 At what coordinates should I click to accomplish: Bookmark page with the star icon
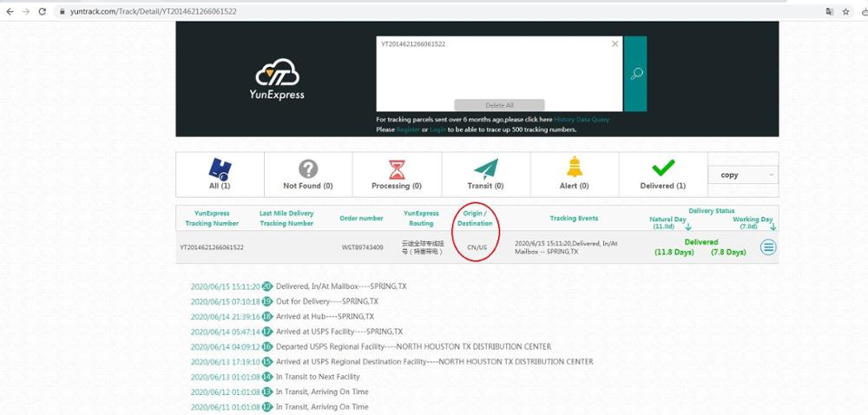tap(845, 11)
